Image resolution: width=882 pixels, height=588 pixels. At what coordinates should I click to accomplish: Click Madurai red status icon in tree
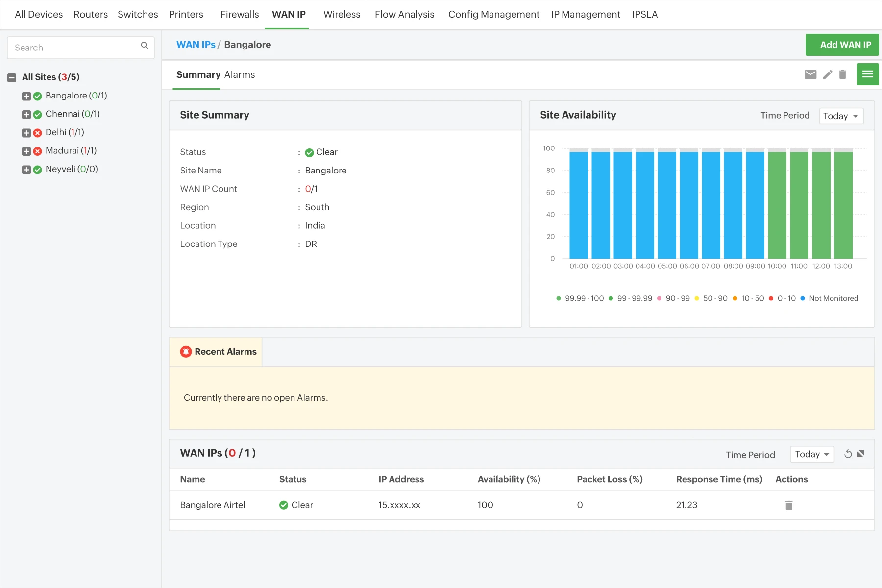tap(38, 151)
